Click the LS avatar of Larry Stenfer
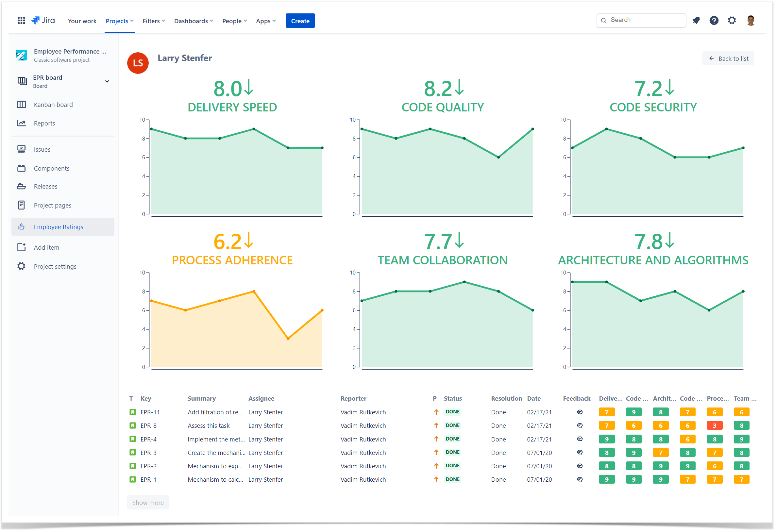This screenshot has height=532, width=777. click(138, 63)
